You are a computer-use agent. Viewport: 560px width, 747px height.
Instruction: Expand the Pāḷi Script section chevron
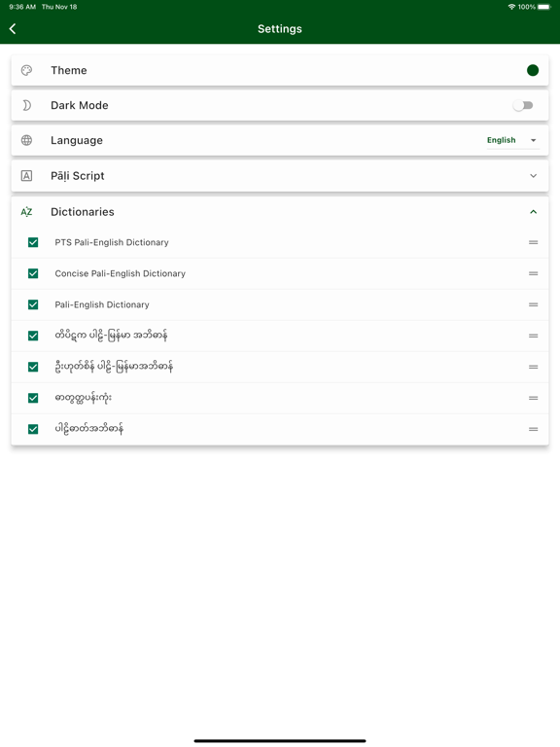534,176
